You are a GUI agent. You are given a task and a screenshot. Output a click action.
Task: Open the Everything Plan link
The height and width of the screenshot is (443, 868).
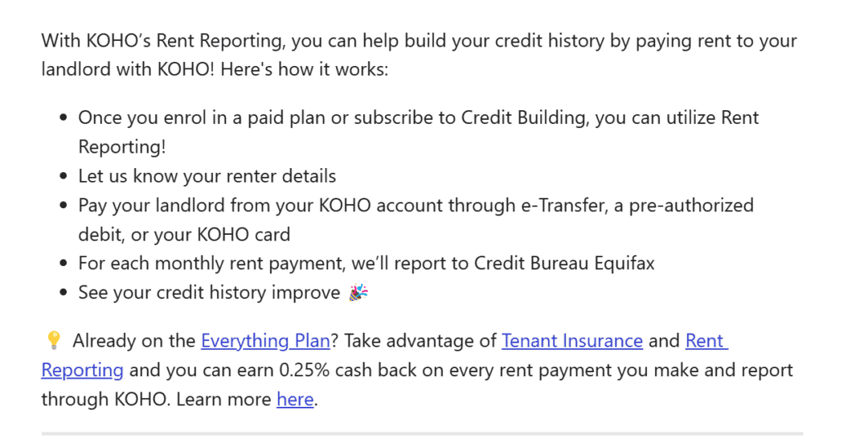coord(265,341)
